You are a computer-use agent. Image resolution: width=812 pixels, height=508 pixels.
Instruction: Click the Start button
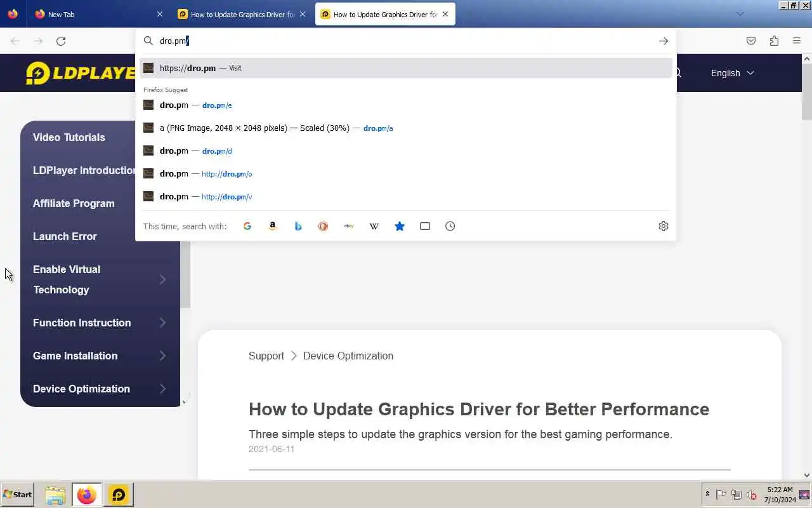pyautogui.click(x=17, y=495)
